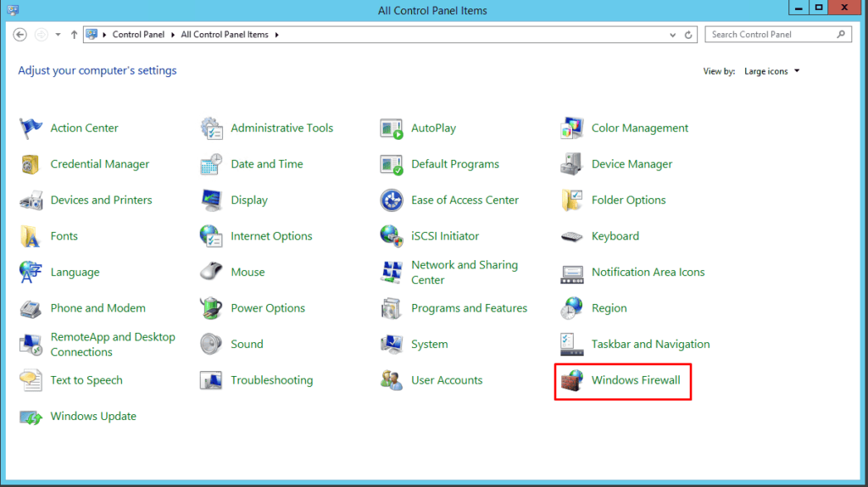This screenshot has width=868, height=487.
Task: Expand the arrow before Control Panel breadcrumb
Action: [x=104, y=35]
